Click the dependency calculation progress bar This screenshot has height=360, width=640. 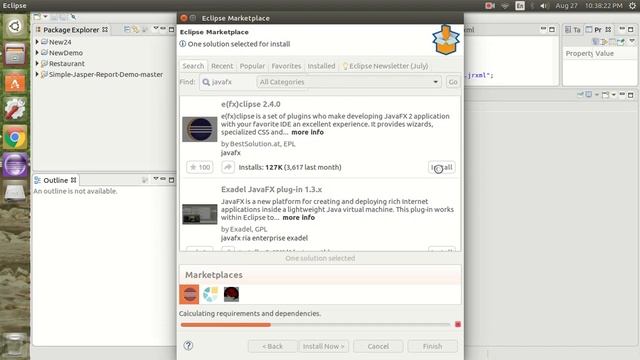coord(316,324)
